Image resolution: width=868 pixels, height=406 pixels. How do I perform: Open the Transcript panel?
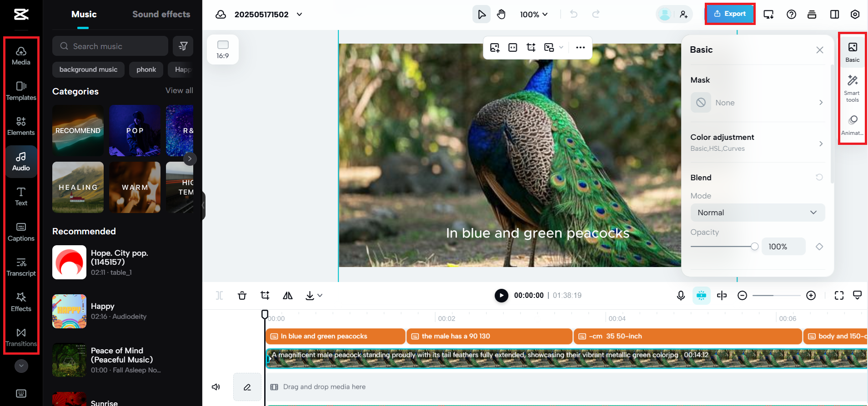[21, 267]
